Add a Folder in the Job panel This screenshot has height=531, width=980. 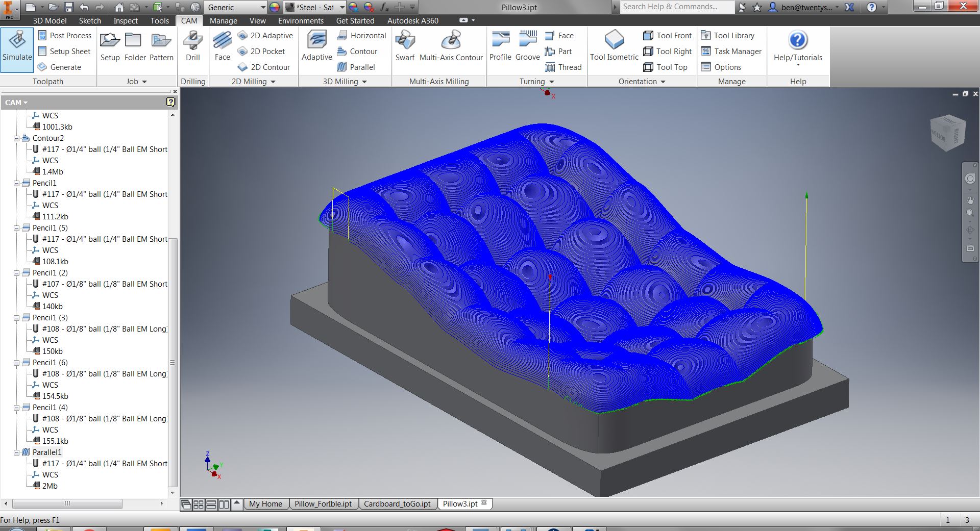point(135,46)
